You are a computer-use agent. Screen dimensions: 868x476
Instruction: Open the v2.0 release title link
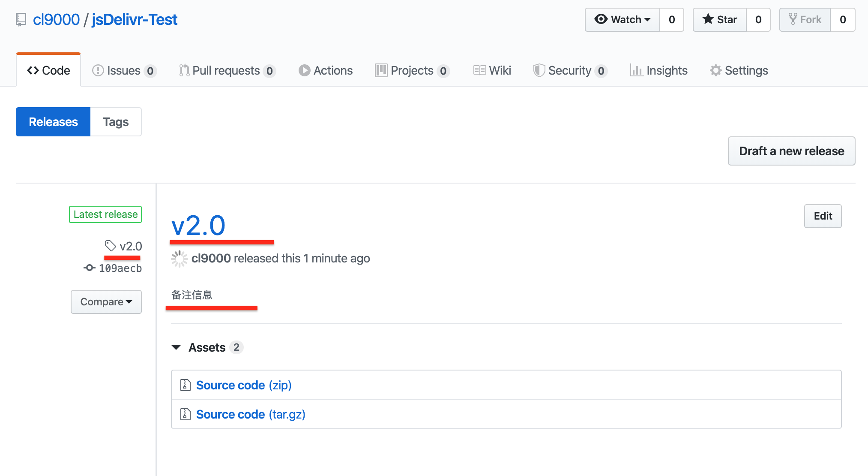(198, 225)
